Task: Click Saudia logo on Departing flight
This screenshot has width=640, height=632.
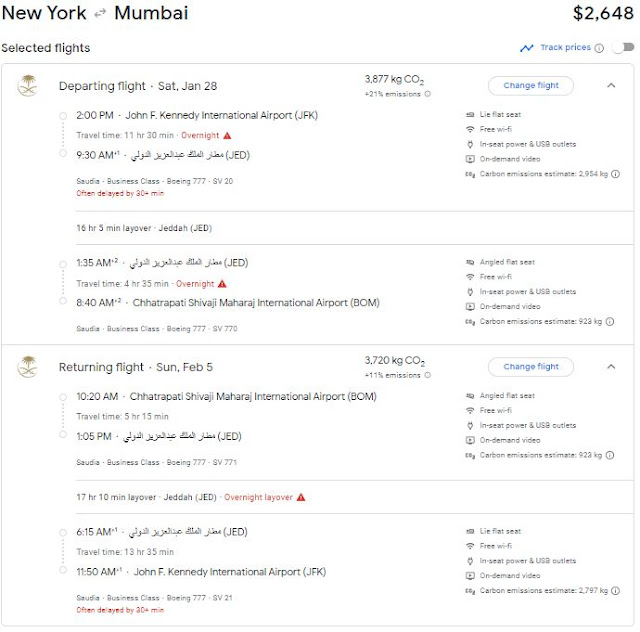Action: 28,85
